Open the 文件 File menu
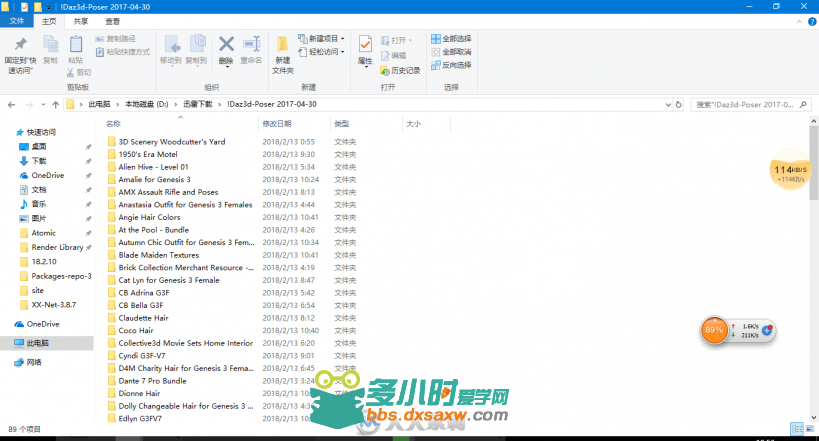 click(17, 21)
